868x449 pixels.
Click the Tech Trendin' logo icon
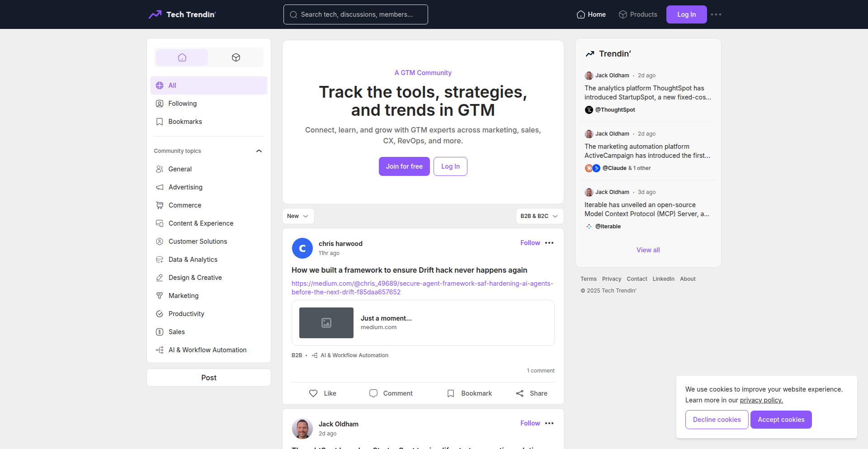coord(155,14)
